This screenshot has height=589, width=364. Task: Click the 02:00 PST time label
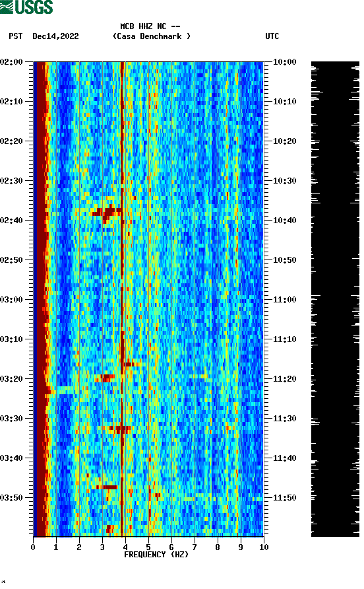[x=12, y=62]
